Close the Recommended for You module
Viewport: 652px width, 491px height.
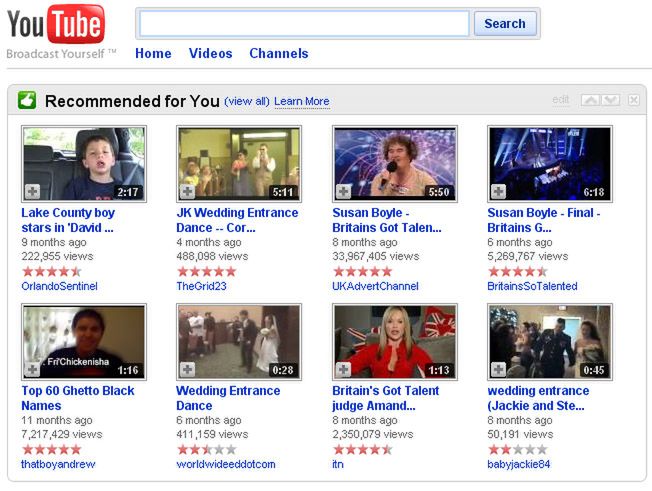[x=634, y=100]
